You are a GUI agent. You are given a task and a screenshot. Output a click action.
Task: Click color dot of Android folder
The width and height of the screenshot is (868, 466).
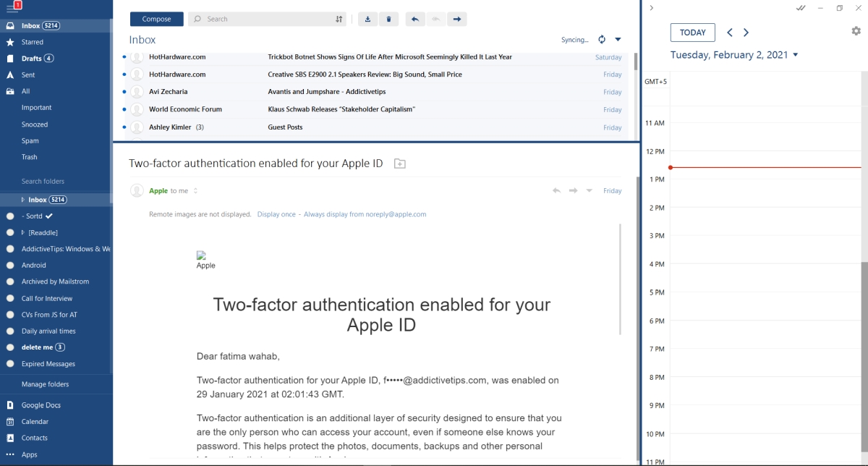tap(10, 266)
